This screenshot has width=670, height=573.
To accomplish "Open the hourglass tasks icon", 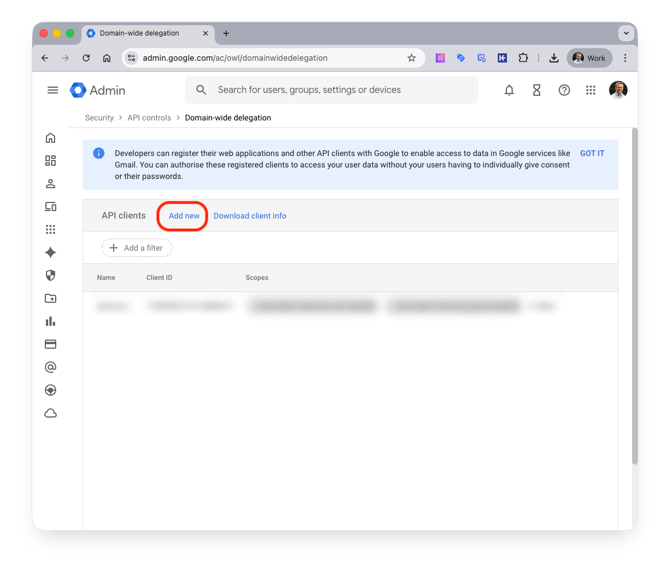I will (x=536, y=90).
